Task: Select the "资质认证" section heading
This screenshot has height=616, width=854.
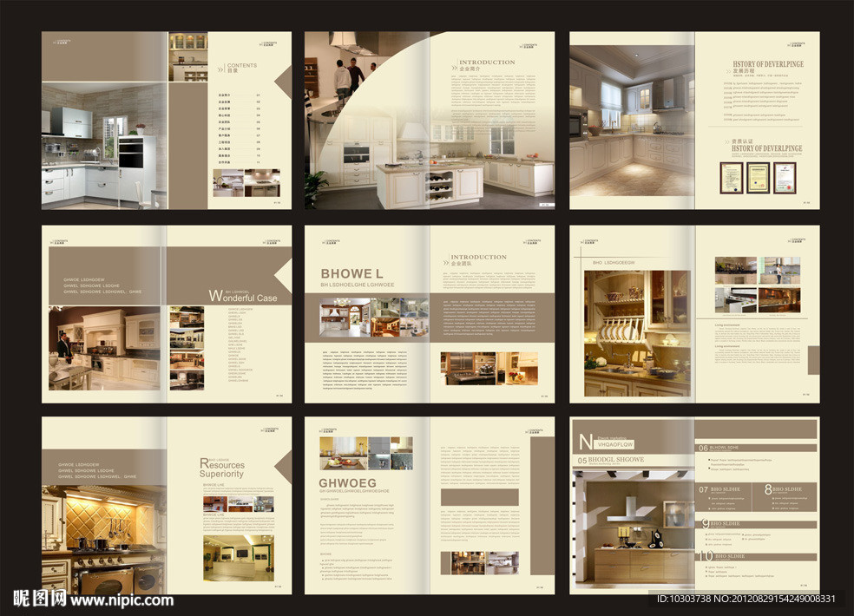Action: [742, 141]
